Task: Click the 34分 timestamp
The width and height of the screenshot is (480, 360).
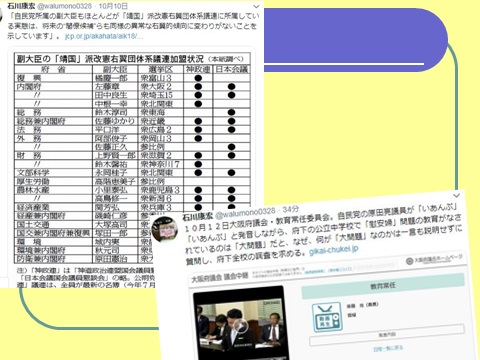Action: click(x=291, y=209)
